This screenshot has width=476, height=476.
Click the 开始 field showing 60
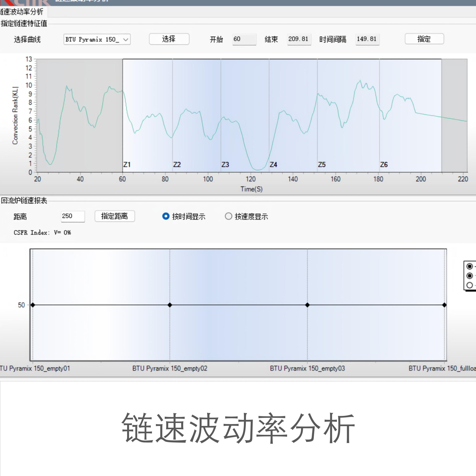point(244,39)
